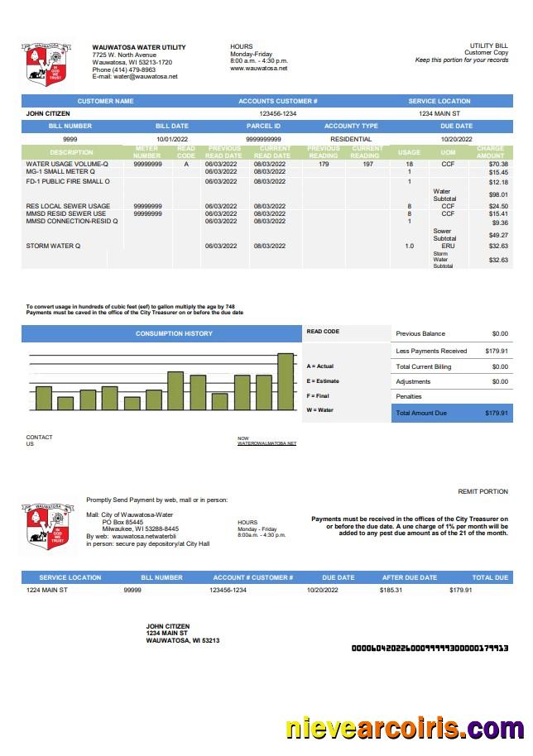Click the blue Total Amount Due box
The image size is (533, 756).
click(x=451, y=413)
